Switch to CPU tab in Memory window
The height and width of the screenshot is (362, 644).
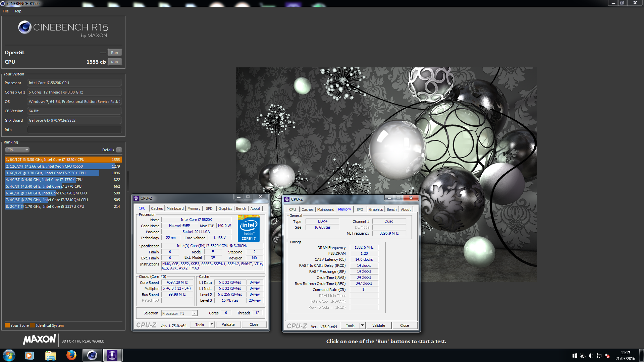pyautogui.click(x=293, y=209)
